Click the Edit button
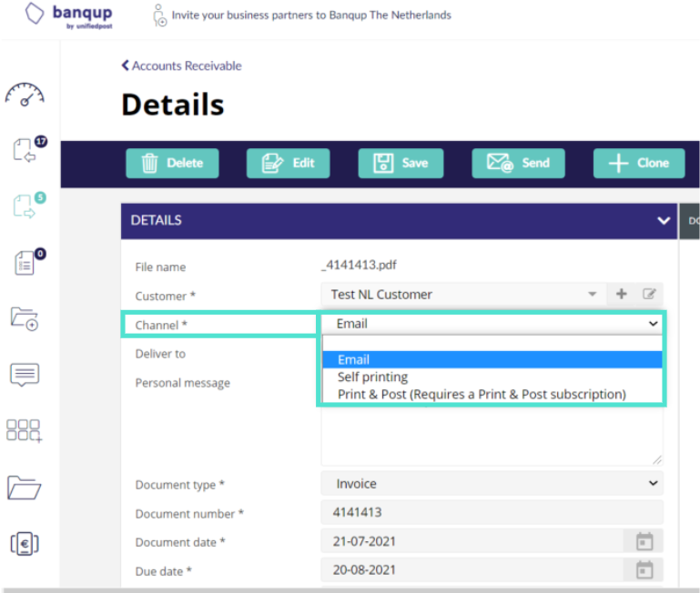The height and width of the screenshot is (593, 700). pos(289,164)
